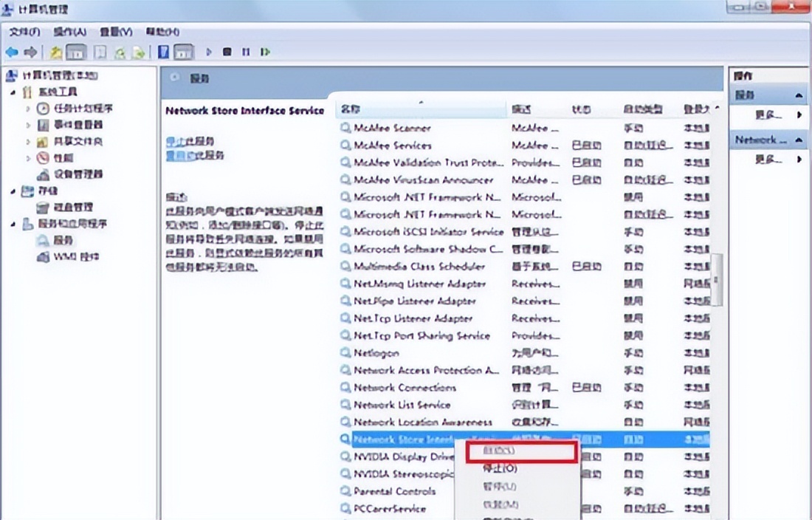Image resolution: width=812 pixels, height=520 pixels.
Task: Open the 查看(V) menu
Action: point(116,32)
